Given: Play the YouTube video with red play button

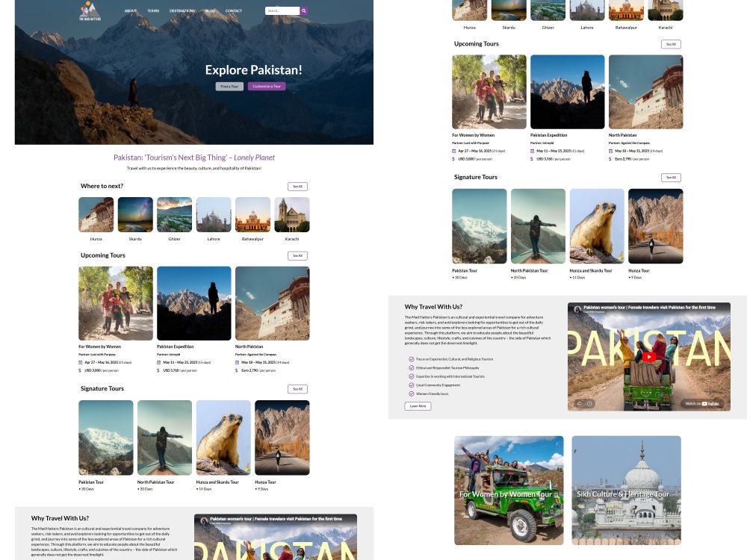Looking at the screenshot, I should pos(649,357).
